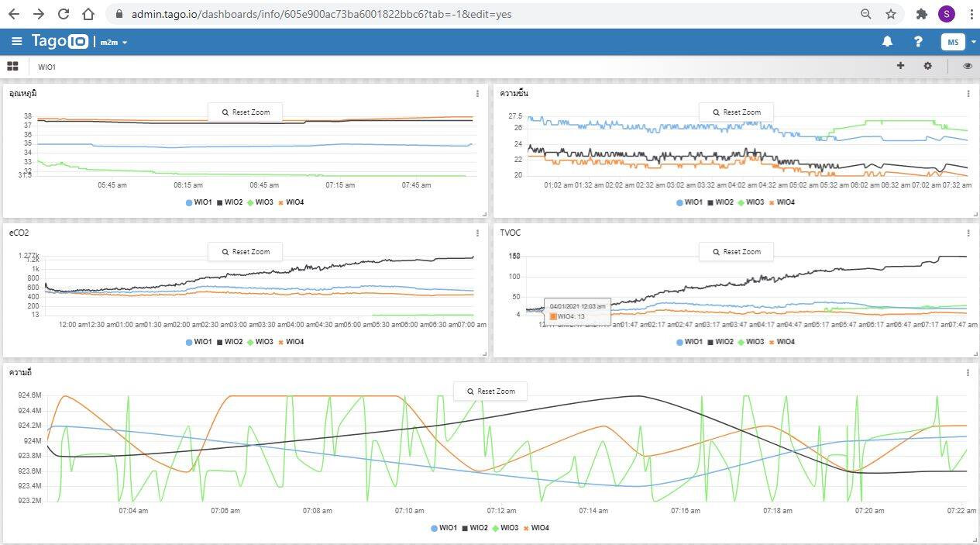Toggle WIO2 series in ความถี่ legend
Screen dimensions: 980x545
coord(476,528)
